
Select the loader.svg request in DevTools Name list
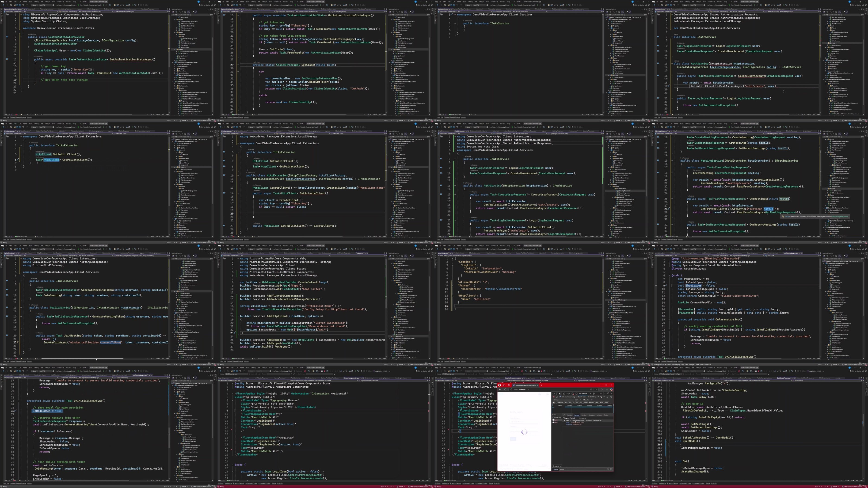click(x=557, y=418)
